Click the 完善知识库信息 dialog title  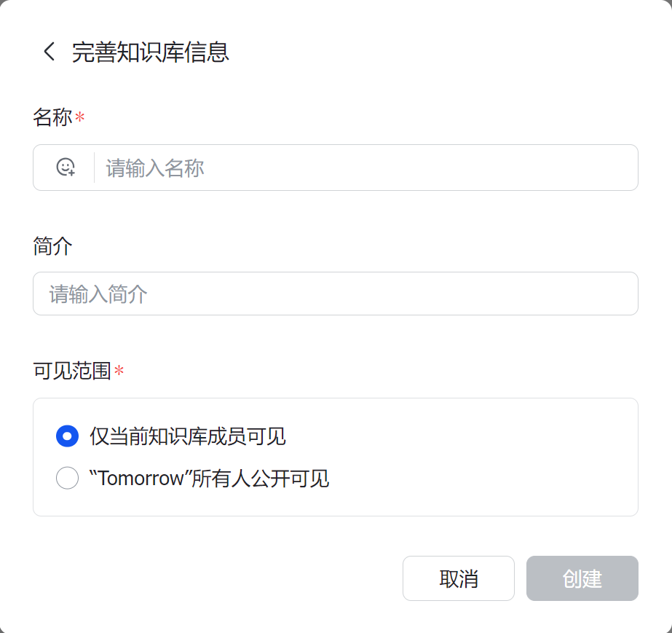click(151, 52)
